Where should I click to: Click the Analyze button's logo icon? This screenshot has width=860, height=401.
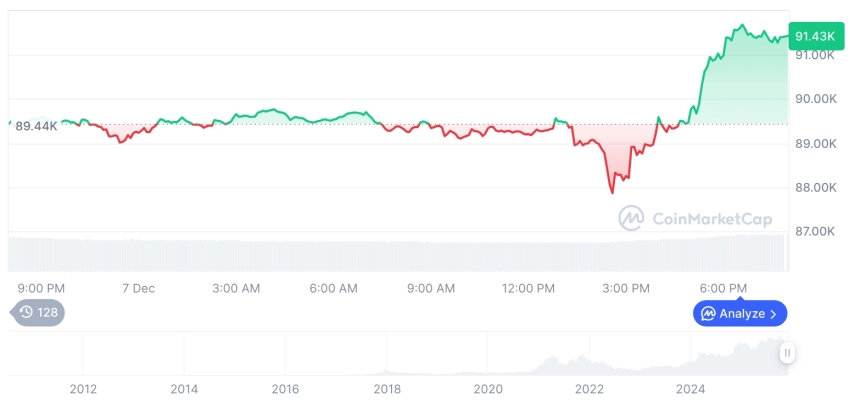pos(708,314)
